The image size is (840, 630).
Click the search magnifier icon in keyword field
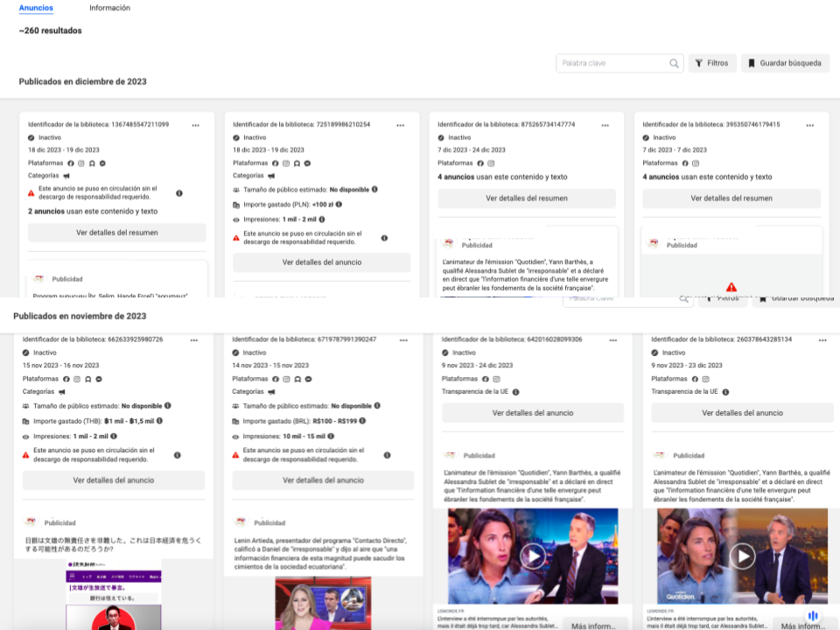tap(675, 64)
